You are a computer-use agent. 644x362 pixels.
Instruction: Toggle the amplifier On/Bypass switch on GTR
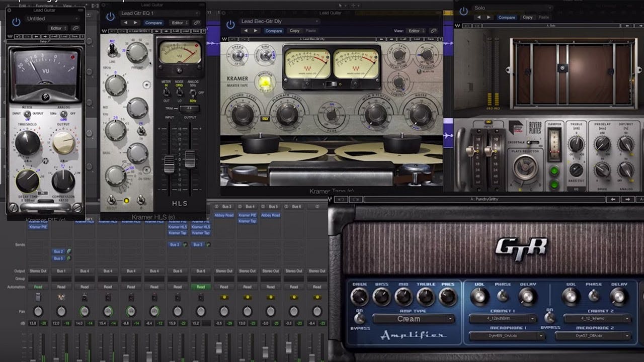359,319
